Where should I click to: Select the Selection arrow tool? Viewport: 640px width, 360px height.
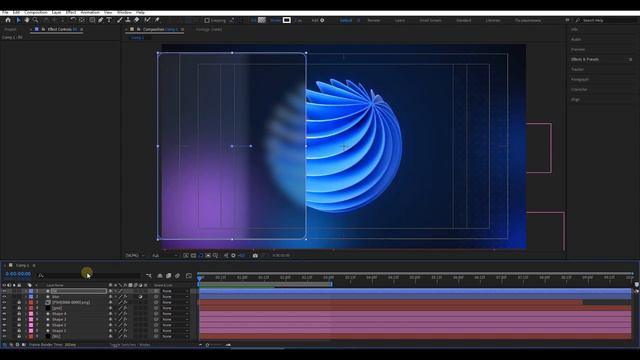coord(18,20)
